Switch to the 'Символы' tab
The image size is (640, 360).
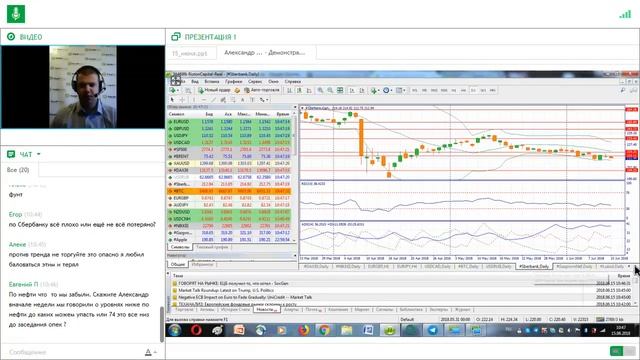180,247
